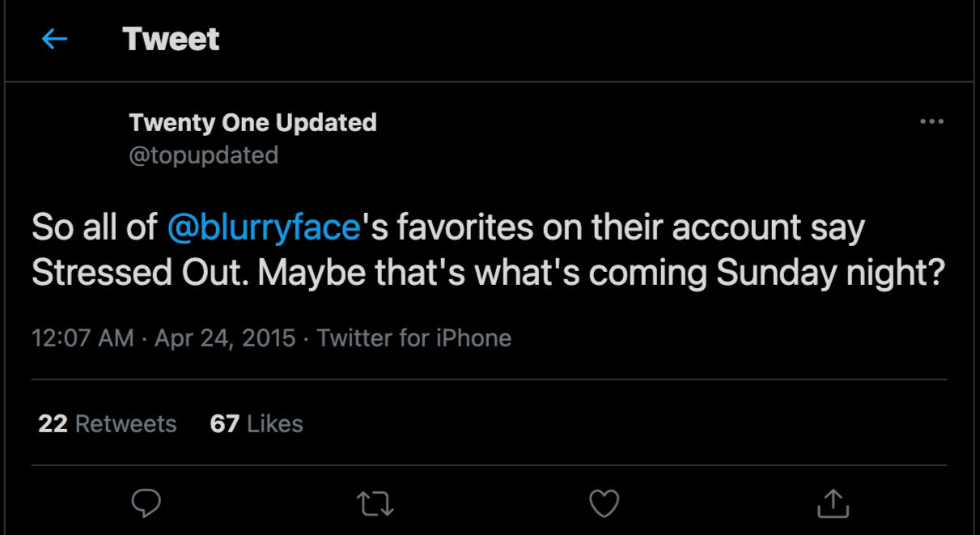Image resolution: width=980 pixels, height=535 pixels.
Task: Click the Tweet page heading
Action: point(171,39)
